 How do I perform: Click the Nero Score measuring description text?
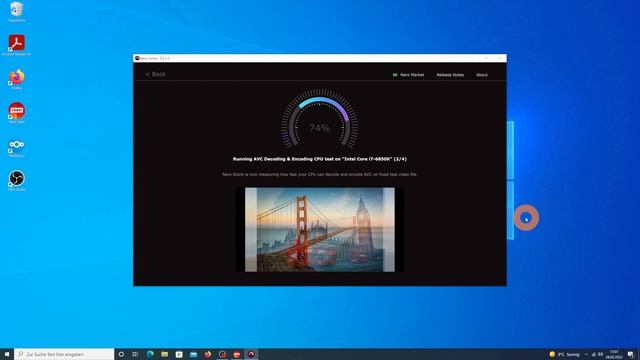pos(320,174)
